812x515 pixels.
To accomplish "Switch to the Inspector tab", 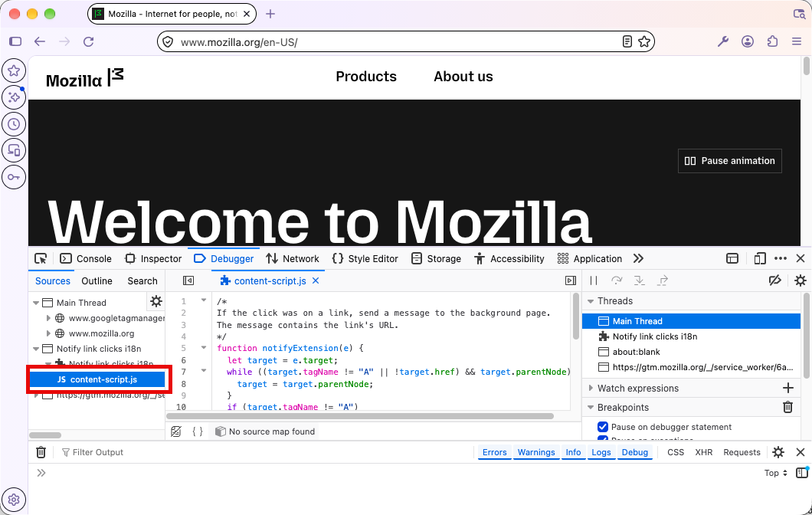I will point(153,258).
